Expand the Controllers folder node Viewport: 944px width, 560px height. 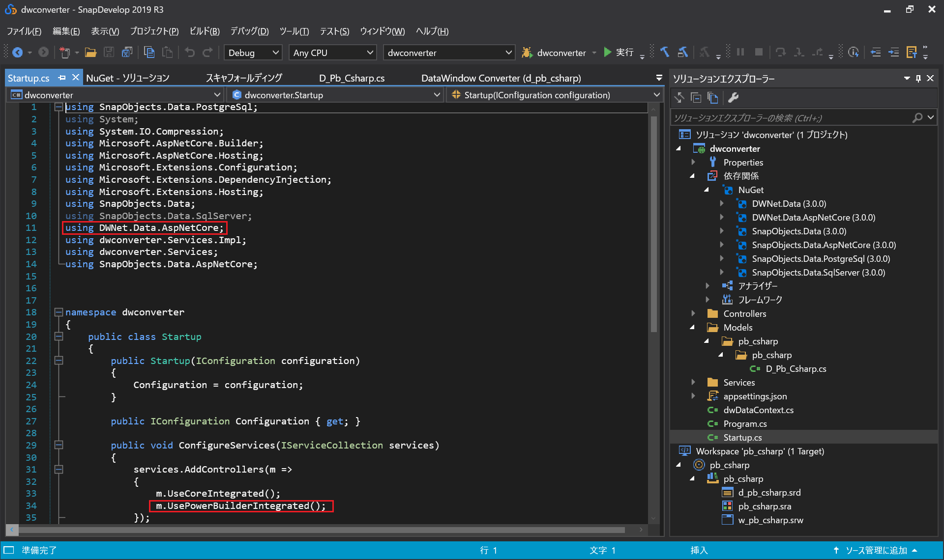[693, 313]
